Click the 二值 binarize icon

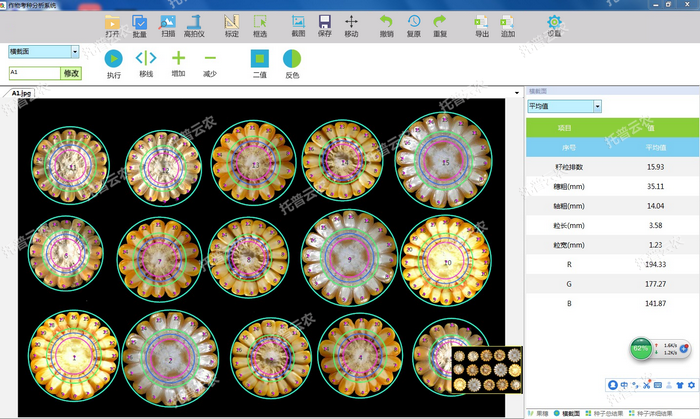[259, 59]
